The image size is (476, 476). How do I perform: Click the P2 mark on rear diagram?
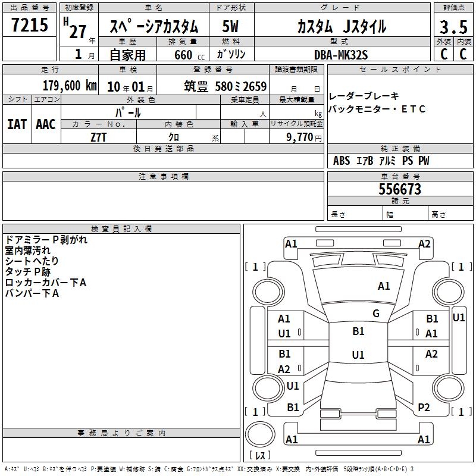click(x=424, y=407)
